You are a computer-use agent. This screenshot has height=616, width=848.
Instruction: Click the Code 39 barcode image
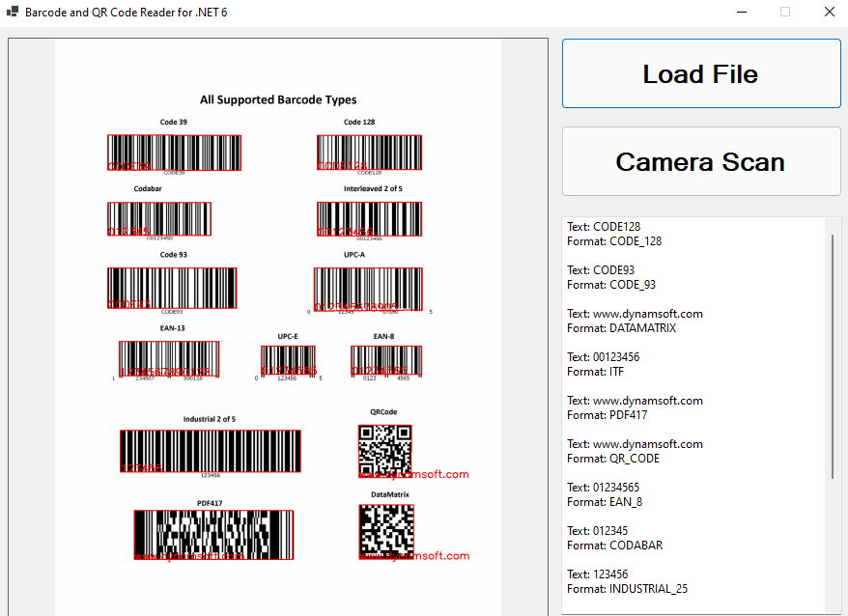coord(174,153)
